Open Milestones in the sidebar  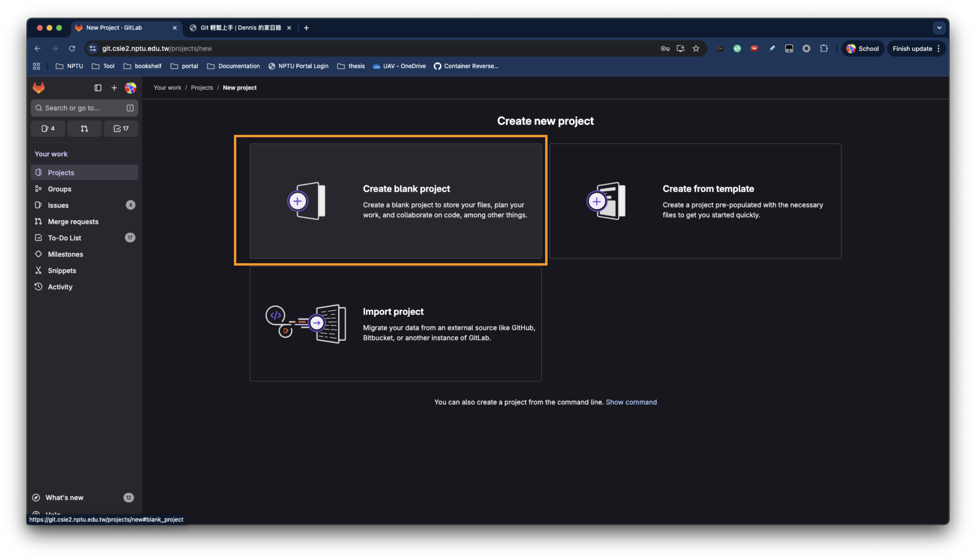click(x=65, y=254)
